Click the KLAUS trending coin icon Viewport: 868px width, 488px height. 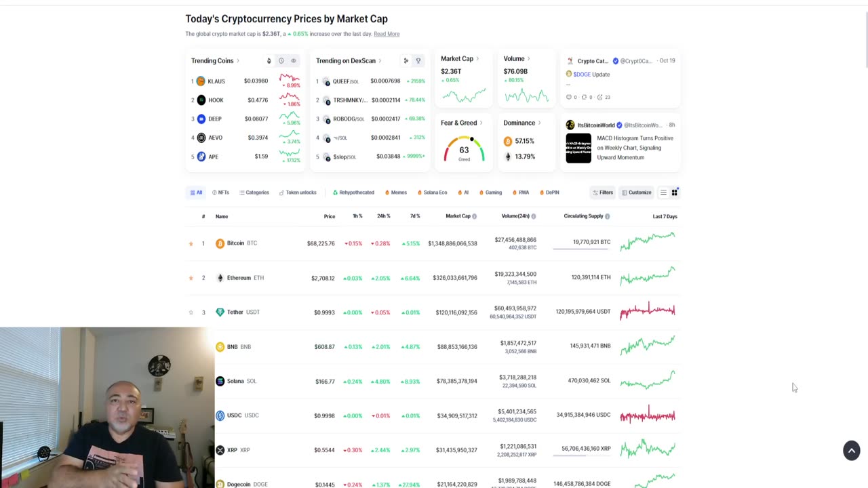(x=201, y=81)
